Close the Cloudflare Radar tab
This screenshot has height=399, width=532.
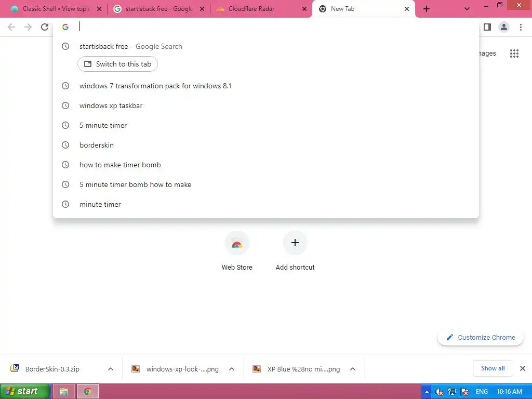pyautogui.click(x=304, y=9)
